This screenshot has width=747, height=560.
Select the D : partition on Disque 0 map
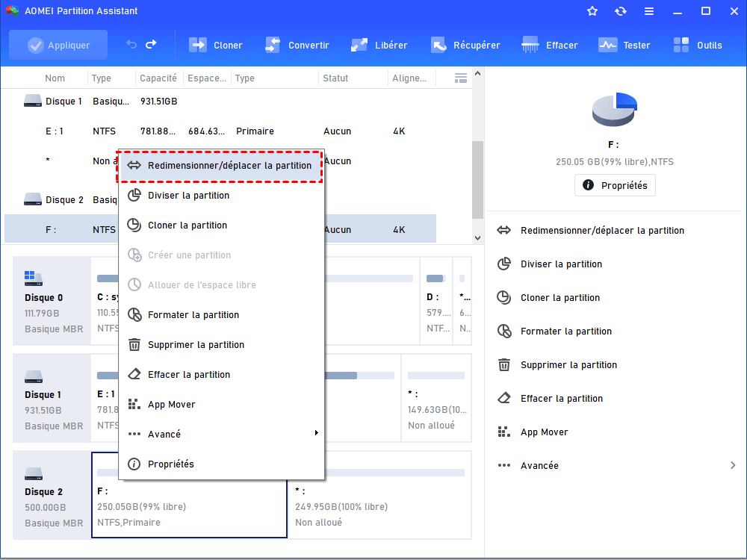(436, 301)
